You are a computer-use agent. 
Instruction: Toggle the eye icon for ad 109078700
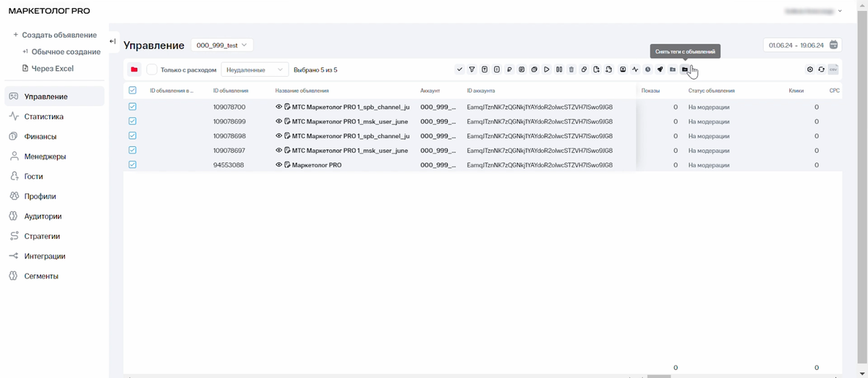279,107
